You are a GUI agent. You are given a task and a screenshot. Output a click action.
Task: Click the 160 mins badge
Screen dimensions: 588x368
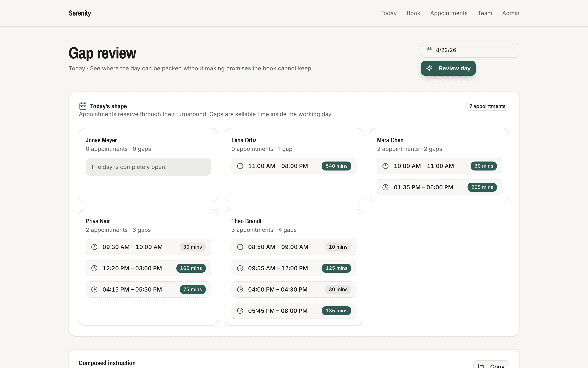[191, 268]
